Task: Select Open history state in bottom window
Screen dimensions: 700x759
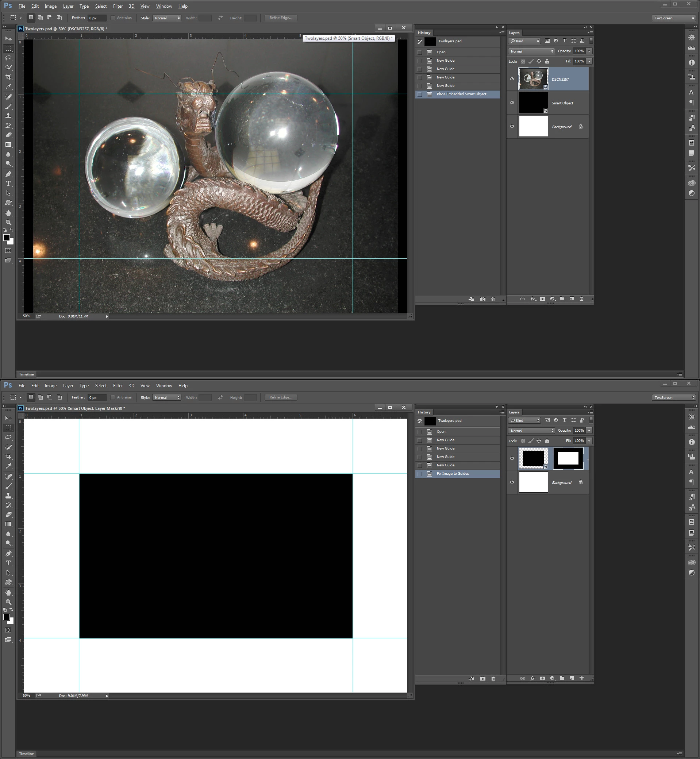Action: pyautogui.click(x=458, y=432)
